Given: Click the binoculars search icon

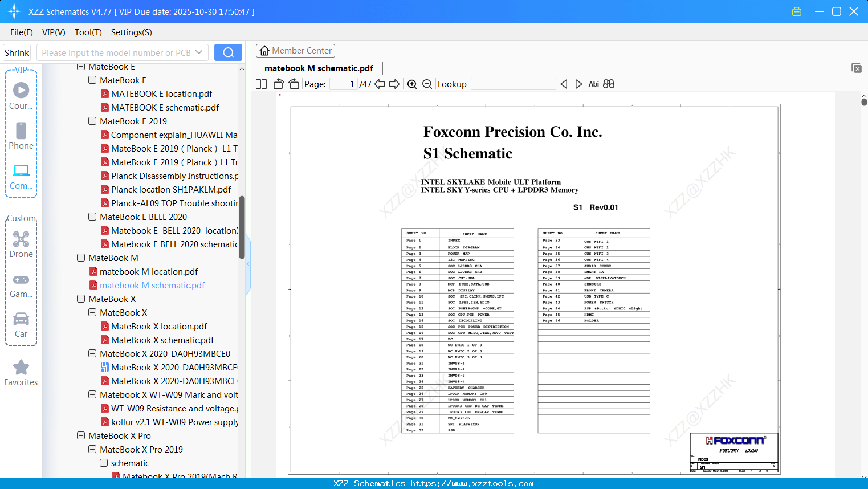Looking at the screenshot, I should click(609, 84).
